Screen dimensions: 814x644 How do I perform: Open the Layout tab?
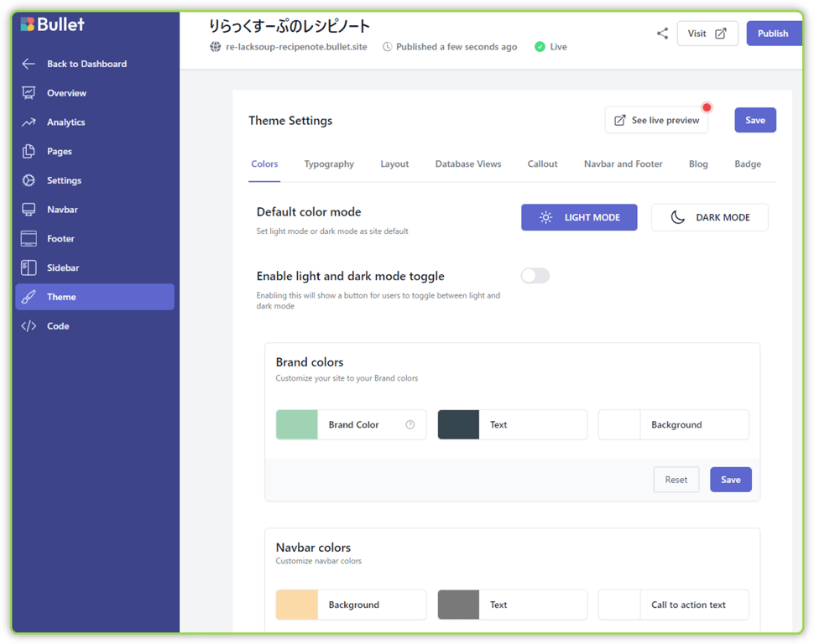(394, 164)
